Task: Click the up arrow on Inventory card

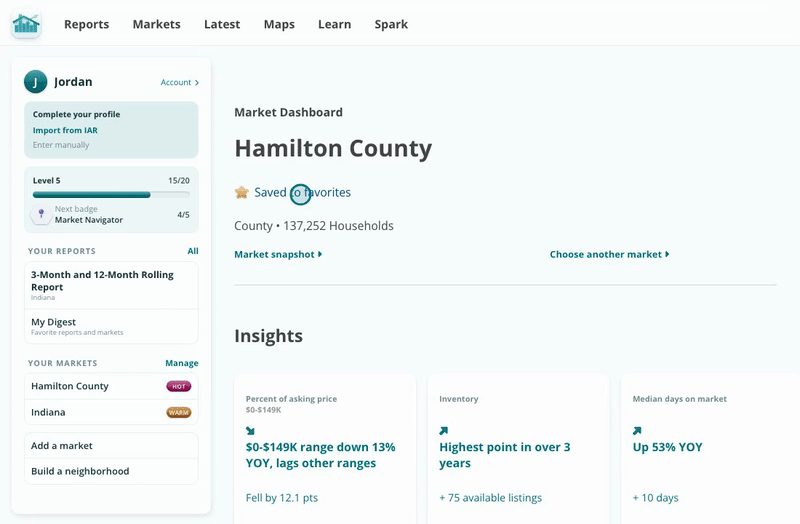Action: (x=443, y=431)
